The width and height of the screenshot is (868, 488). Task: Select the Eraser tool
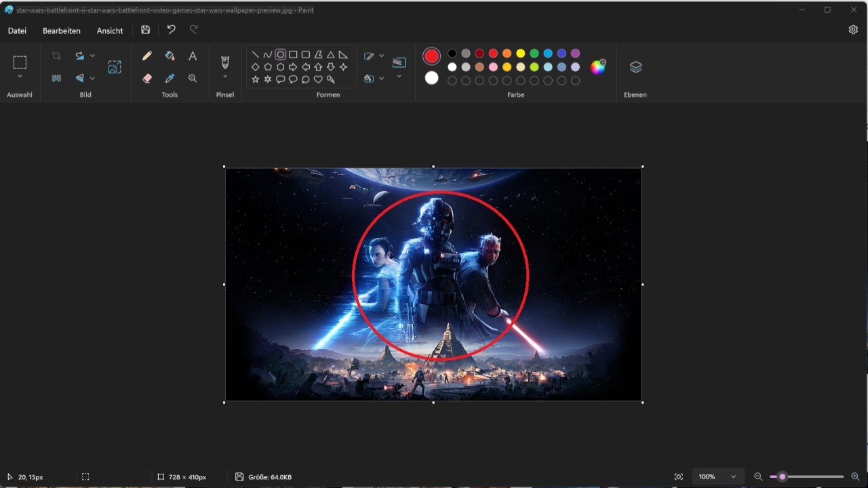point(147,78)
